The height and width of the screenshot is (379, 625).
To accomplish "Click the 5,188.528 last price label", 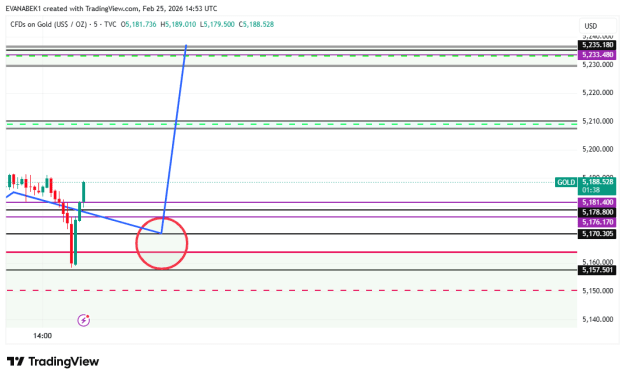I will coord(597,182).
